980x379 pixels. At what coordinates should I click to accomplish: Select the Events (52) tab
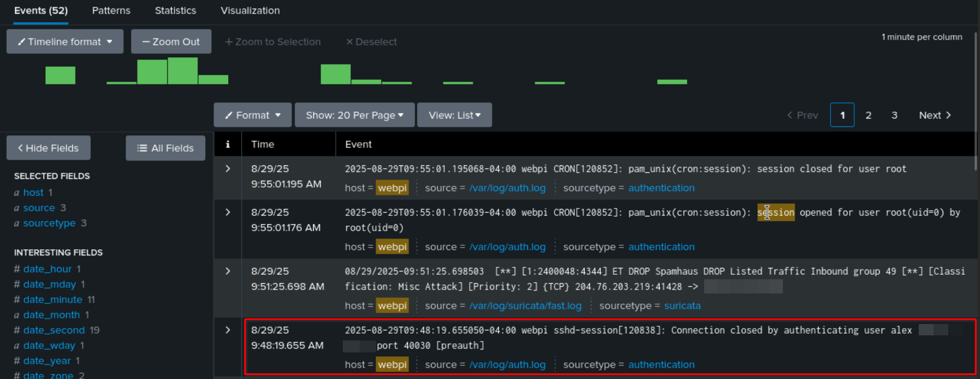(x=41, y=11)
